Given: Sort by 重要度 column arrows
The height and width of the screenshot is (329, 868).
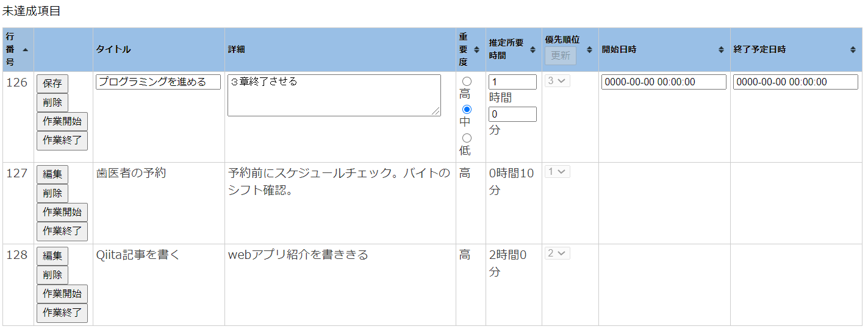Looking at the screenshot, I should [x=477, y=49].
